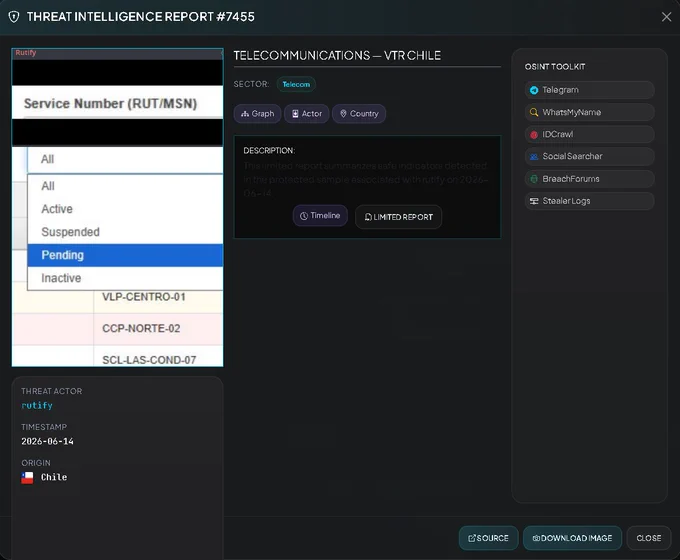Click the badge icon in Actor button
The height and width of the screenshot is (560, 680).
(295, 114)
